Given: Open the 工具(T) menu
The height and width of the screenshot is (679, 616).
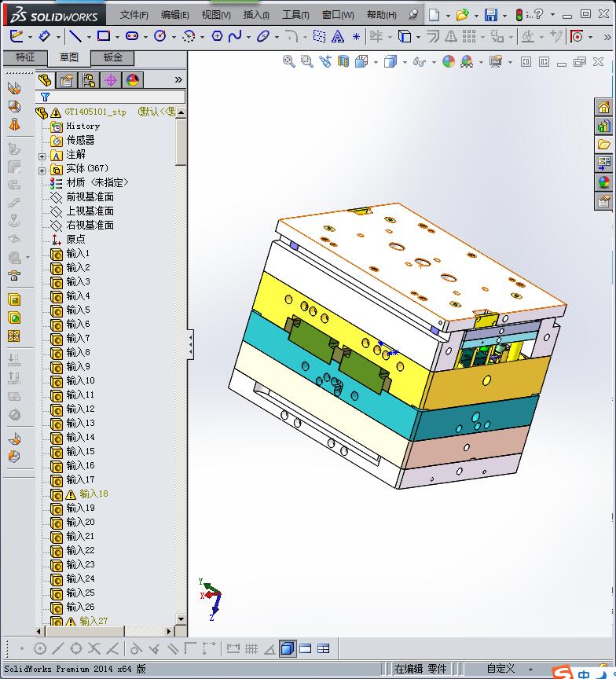Looking at the screenshot, I should click(295, 15).
